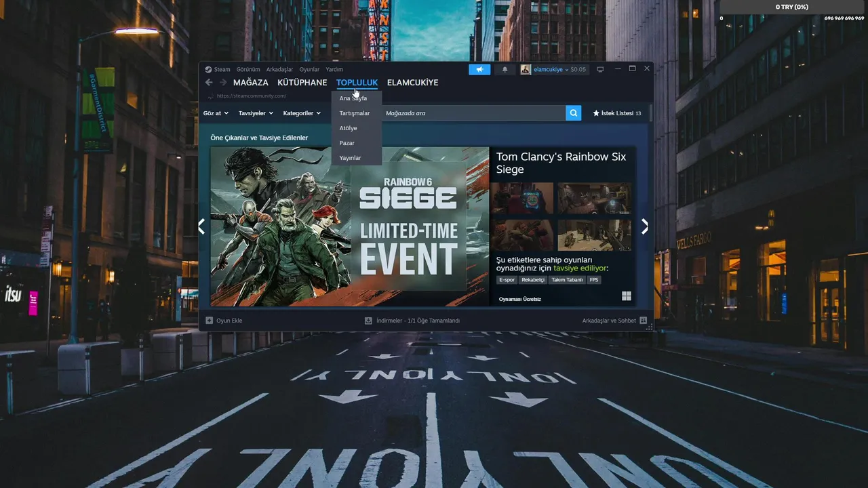Image resolution: width=868 pixels, height=488 pixels.
Task: Open the notifications bell
Action: (505, 69)
